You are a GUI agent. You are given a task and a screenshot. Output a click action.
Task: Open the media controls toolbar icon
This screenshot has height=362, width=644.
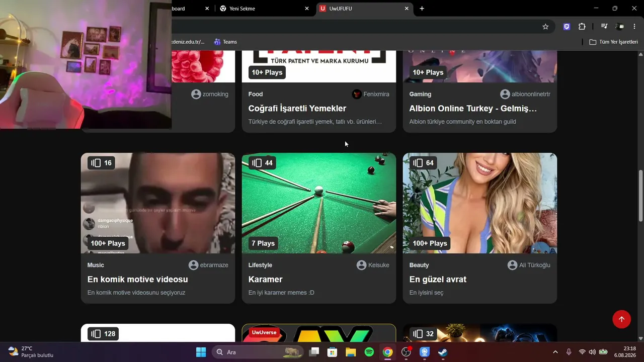604,27
